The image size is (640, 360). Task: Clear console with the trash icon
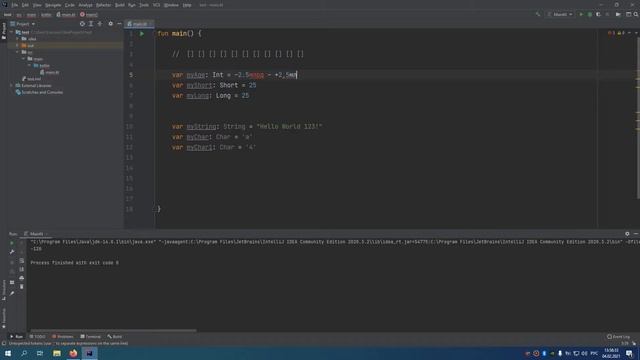point(22,287)
